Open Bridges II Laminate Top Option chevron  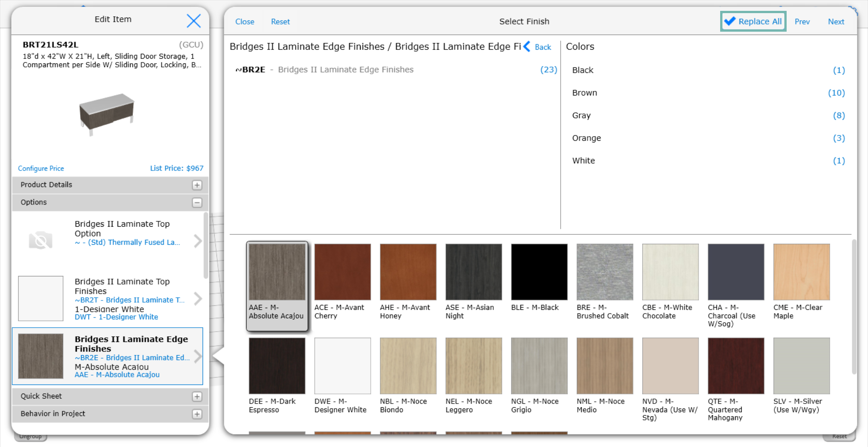[198, 241]
